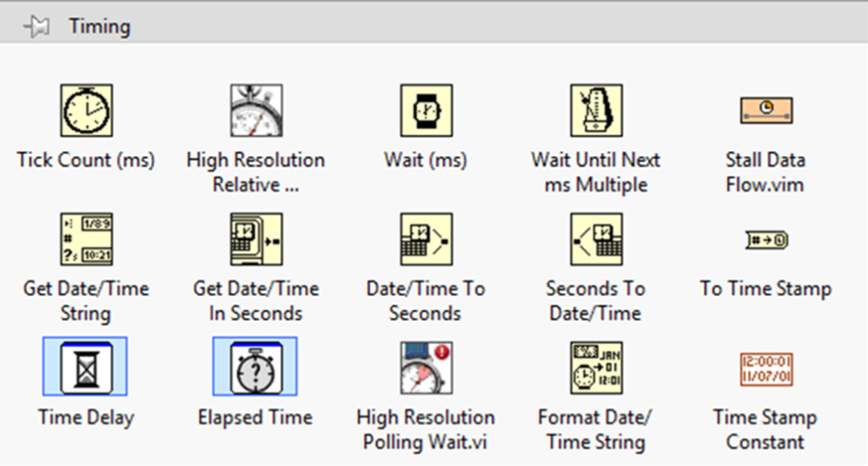This screenshot has width=868, height=466.
Task: Select the Tick Count (ms) function icon
Action: (86, 109)
